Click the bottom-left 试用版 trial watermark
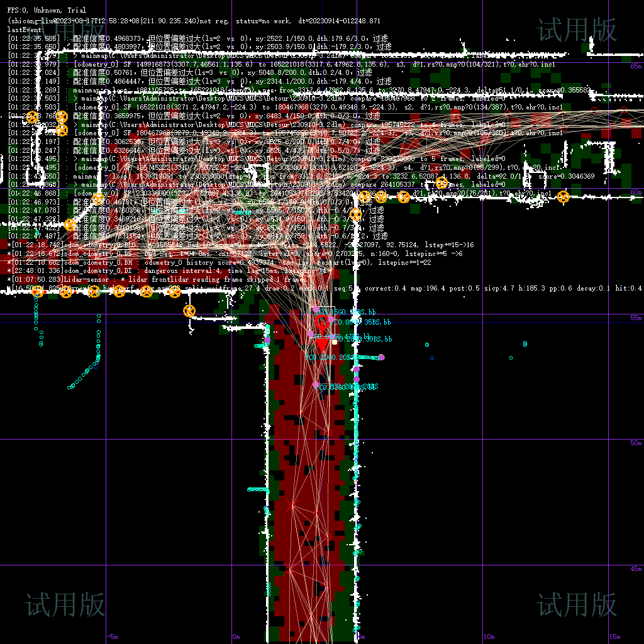 pos(65,604)
